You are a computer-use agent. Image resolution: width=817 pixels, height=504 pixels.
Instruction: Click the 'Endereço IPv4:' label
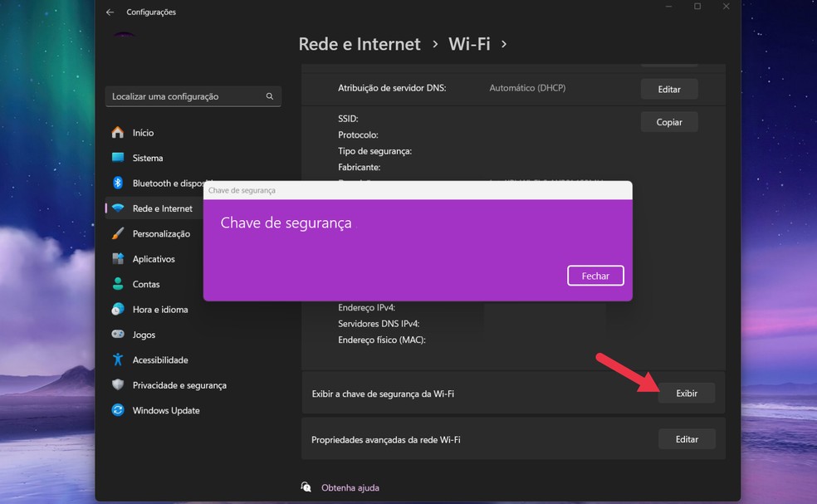point(366,307)
